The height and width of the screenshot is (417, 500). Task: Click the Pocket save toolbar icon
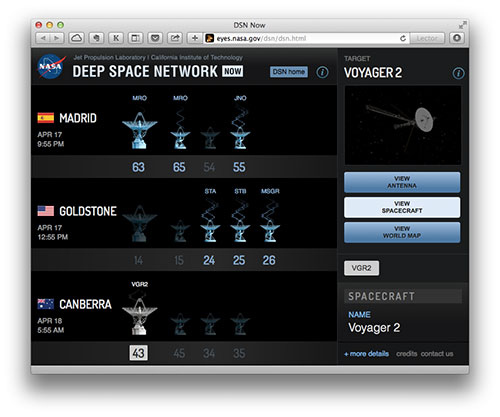pyautogui.click(x=155, y=38)
